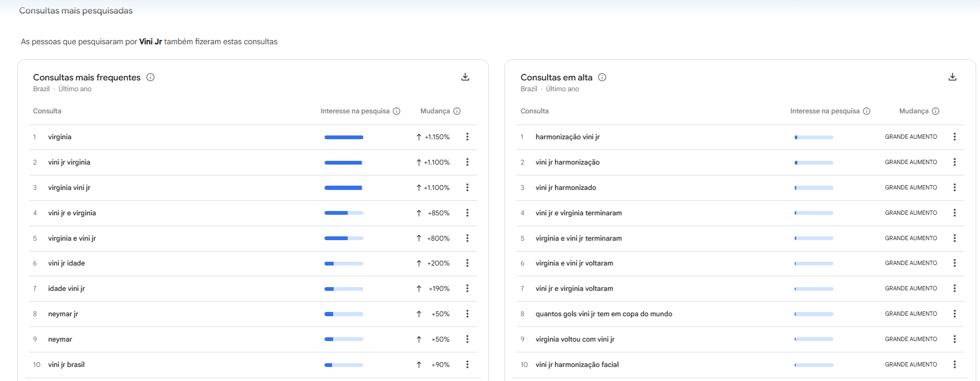
Task: Open more options for virginia vini jr row
Action: pos(467,187)
